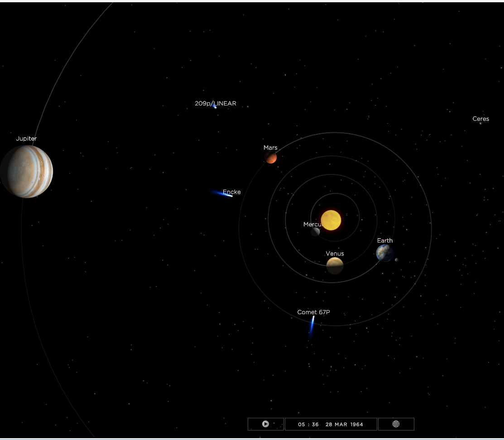This screenshot has height=440, width=504.
Task: Select the Jupiter planet
Action: tap(27, 172)
